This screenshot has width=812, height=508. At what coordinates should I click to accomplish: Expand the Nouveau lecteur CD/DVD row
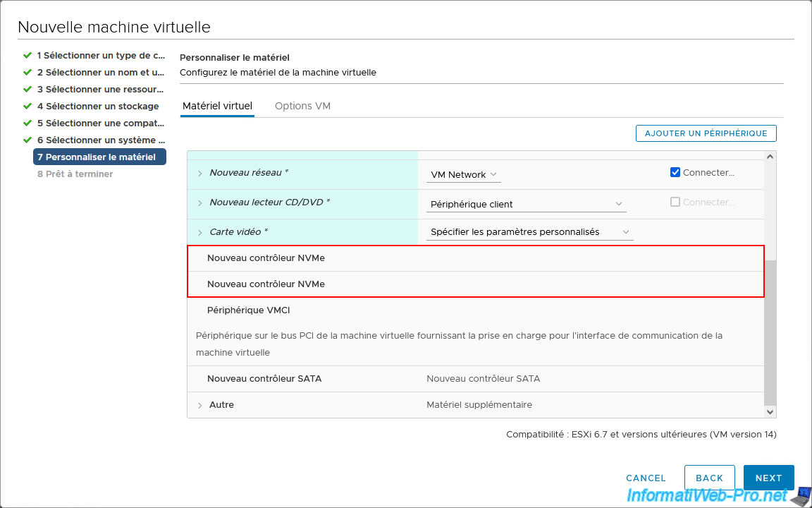[x=200, y=203]
